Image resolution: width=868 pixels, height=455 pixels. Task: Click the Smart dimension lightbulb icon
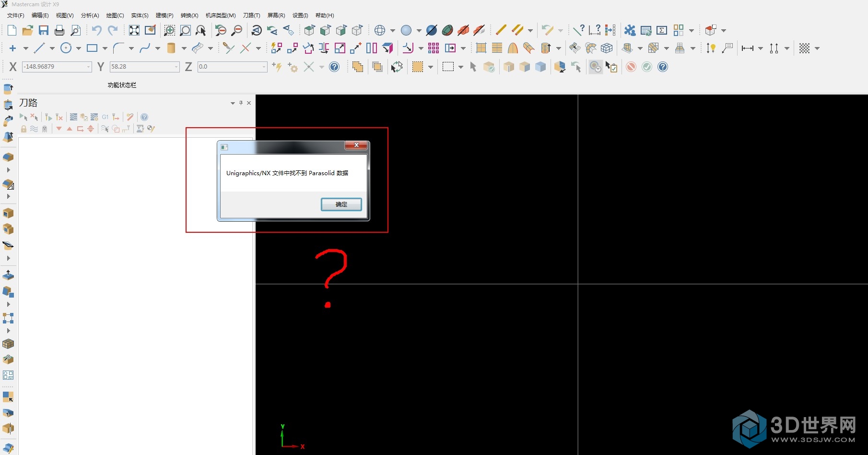coord(711,48)
